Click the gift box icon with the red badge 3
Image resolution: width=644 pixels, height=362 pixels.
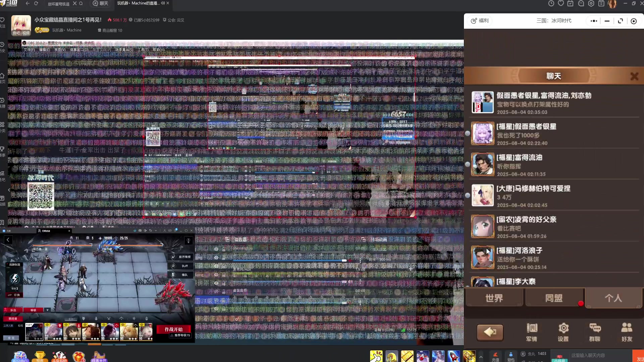tap(79, 357)
